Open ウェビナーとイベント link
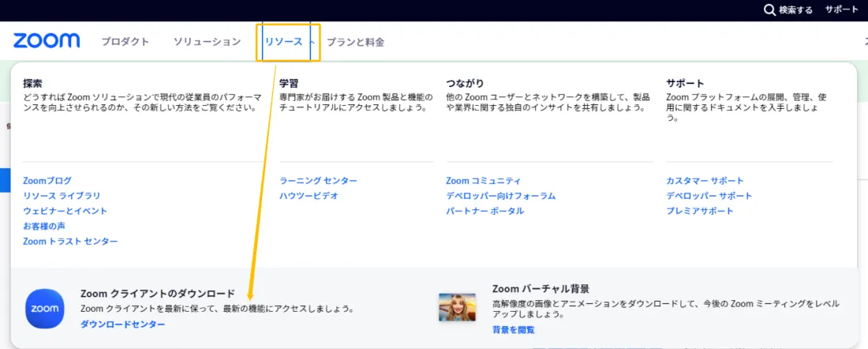Screen dimensions: 868x349 pyautogui.click(x=65, y=211)
